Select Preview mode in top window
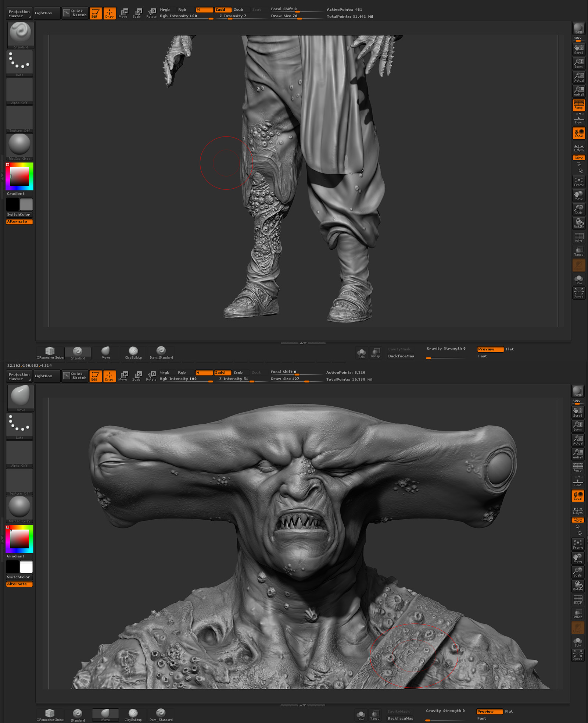 [490, 349]
